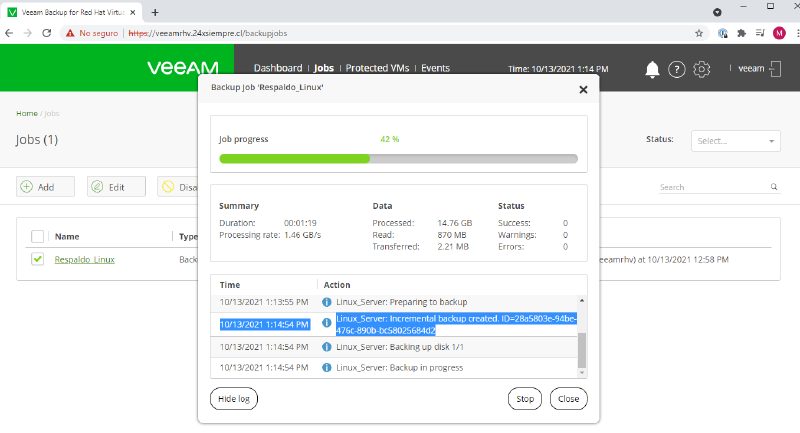Click the log scrollbar thumb
Screen dimensions: 800x433
tap(582, 350)
